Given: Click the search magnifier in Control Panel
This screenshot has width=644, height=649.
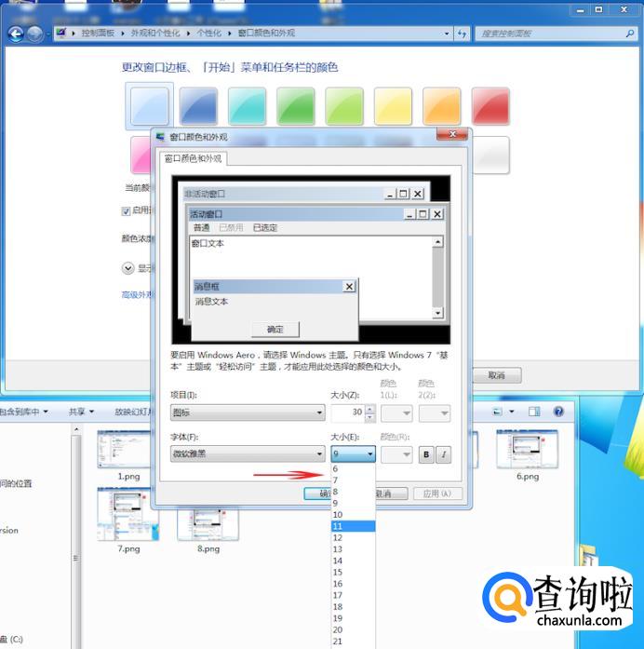Looking at the screenshot, I should [x=630, y=34].
